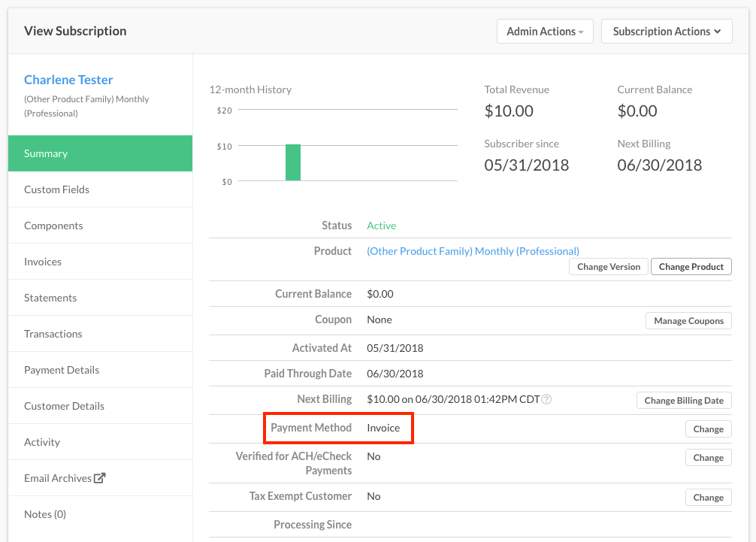Click the external link icon beside Email Archives
Image resolution: width=756 pixels, height=542 pixels.
point(100,478)
